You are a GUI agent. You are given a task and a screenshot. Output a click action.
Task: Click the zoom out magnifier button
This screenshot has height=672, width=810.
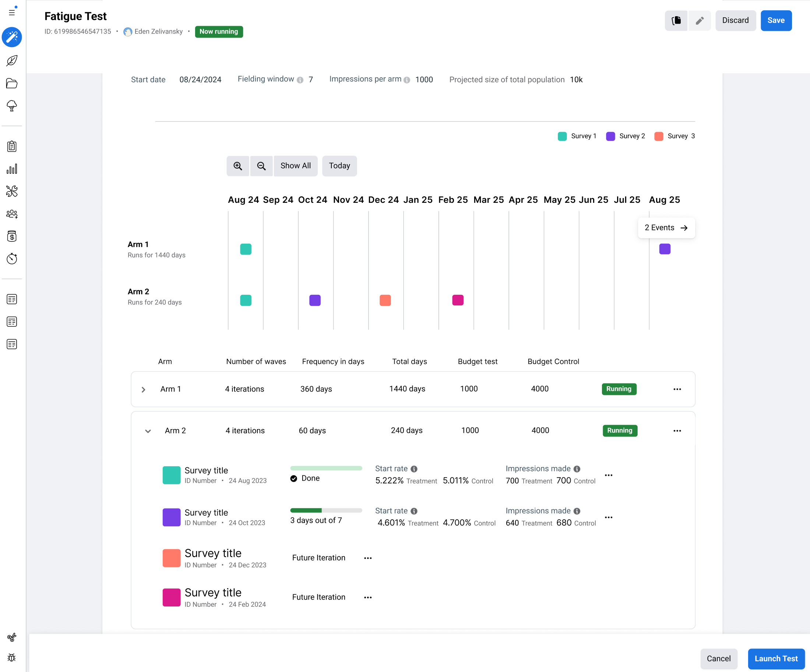click(x=261, y=166)
